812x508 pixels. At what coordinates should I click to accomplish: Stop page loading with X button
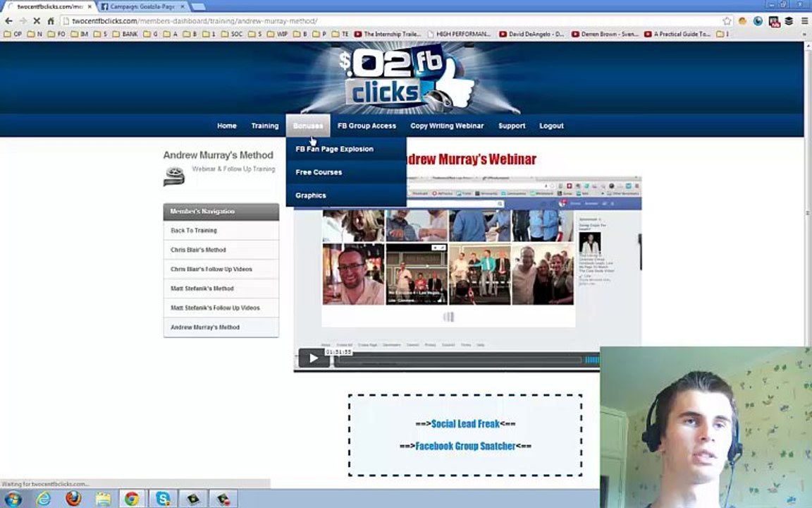click(37, 20)
